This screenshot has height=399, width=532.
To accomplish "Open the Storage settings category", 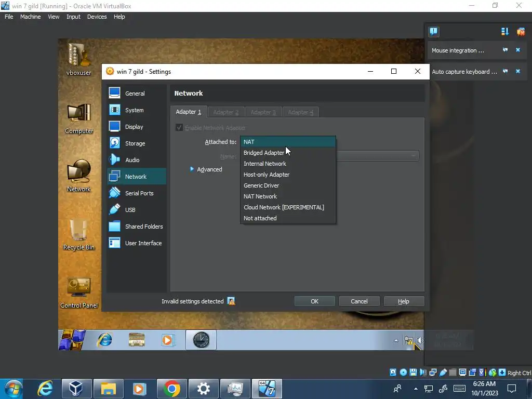I will coord(137,143).
